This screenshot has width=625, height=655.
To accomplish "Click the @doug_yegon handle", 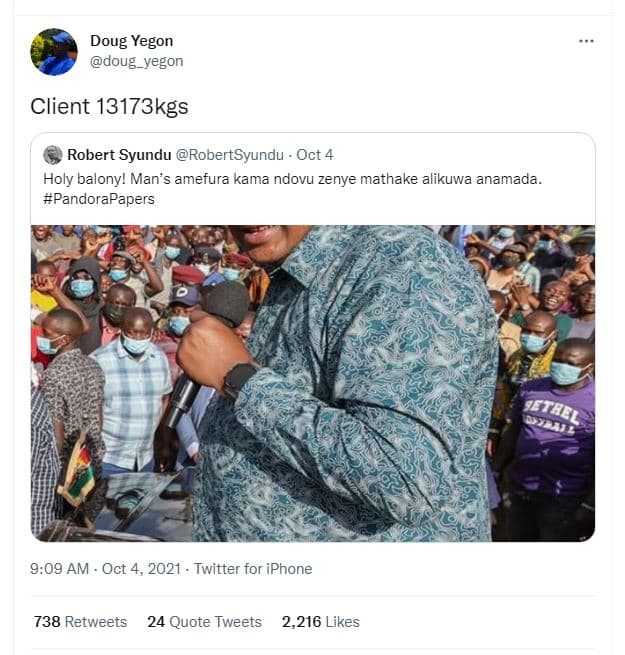I will [x=136, y=61].
